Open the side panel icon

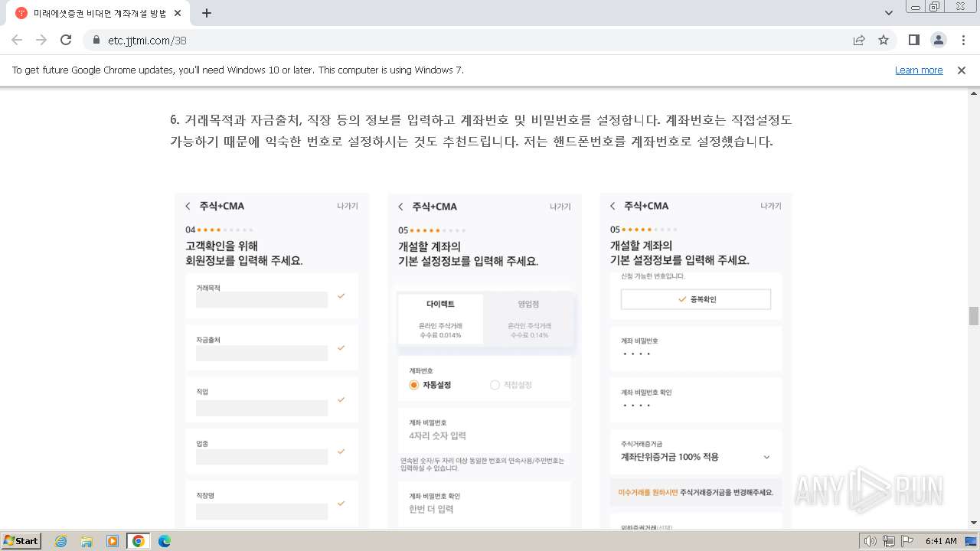click(x=913, y=40)
